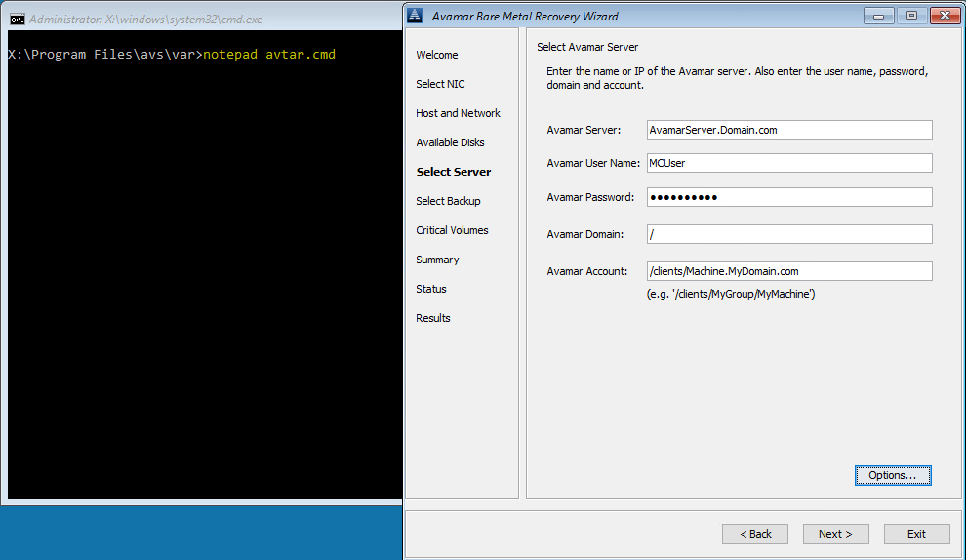Screen dimensions: 966x560
Task: Select the Welcome step in sidebar
Action: (436, 55)
